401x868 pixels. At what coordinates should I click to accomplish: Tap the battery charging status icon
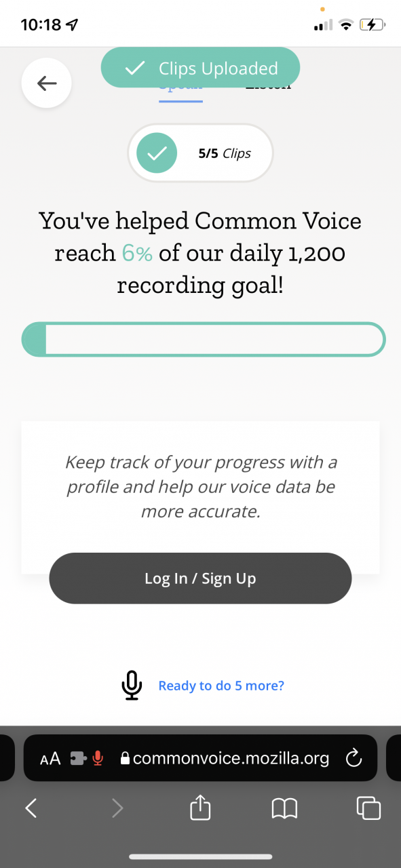(x=373, y=25)
